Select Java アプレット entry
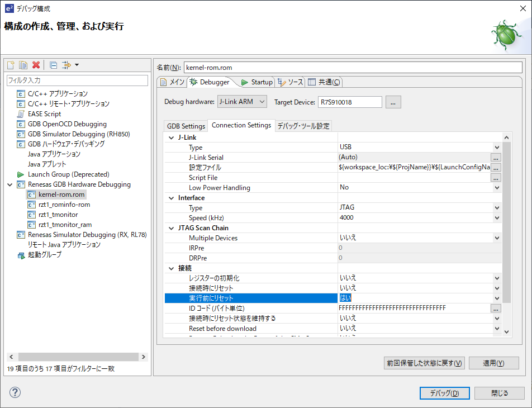 [x=47, y=164]
